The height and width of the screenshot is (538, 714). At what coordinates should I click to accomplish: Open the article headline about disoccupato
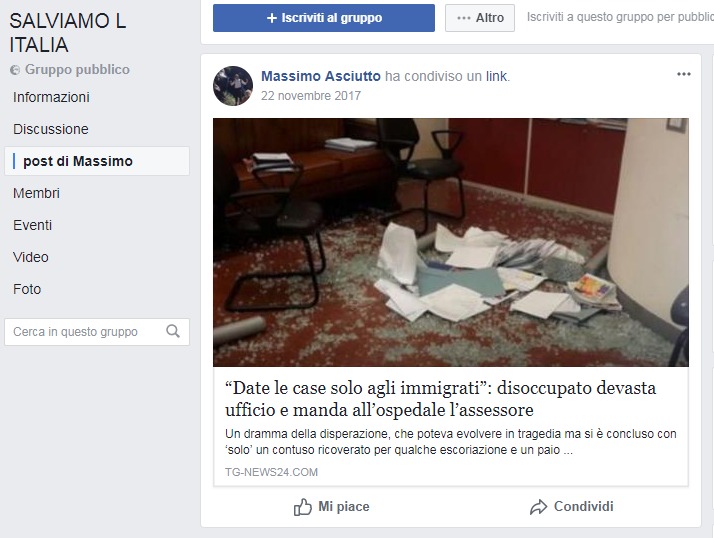coord(440,399)
